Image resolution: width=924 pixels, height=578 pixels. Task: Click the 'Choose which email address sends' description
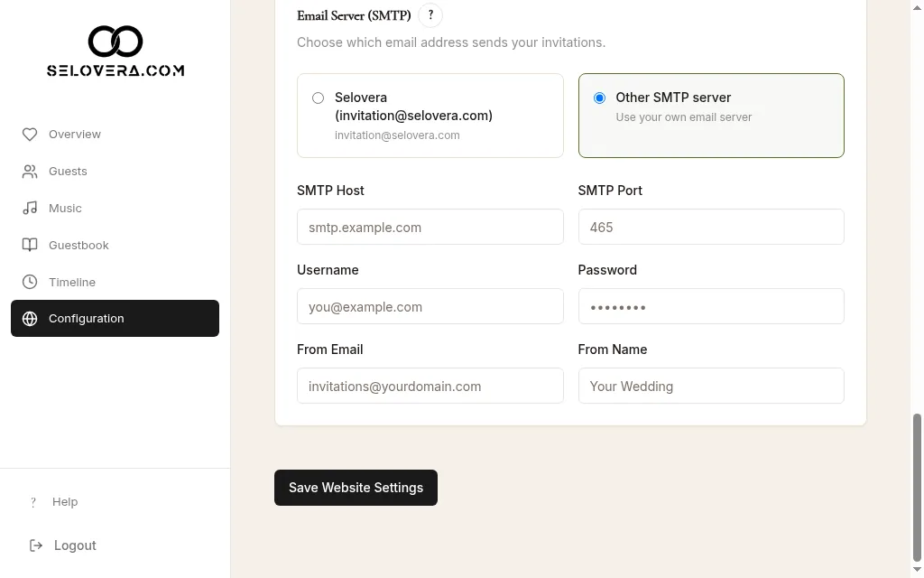click(x=451, y=42)
